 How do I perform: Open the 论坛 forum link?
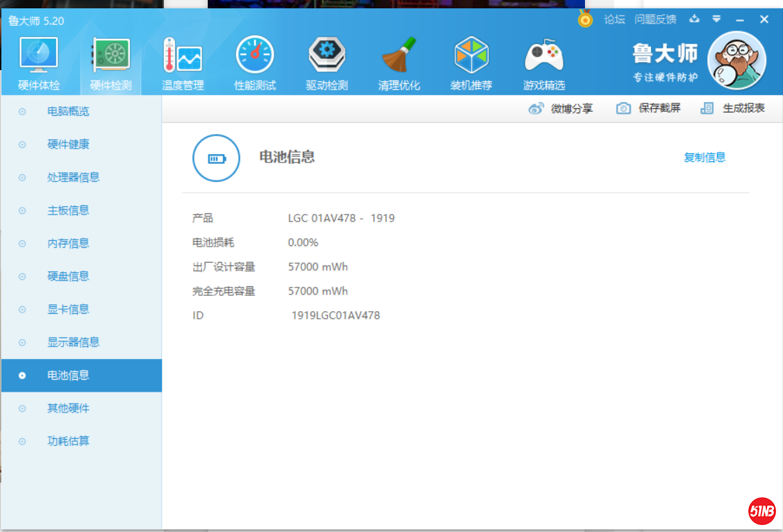pyautogui.click(x=614, y=19)
